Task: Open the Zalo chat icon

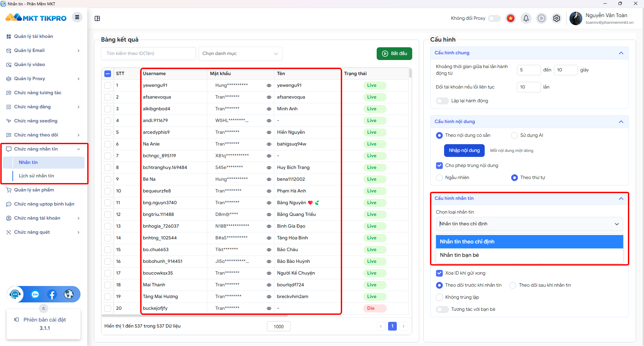Action: click(x=35, y=294)
